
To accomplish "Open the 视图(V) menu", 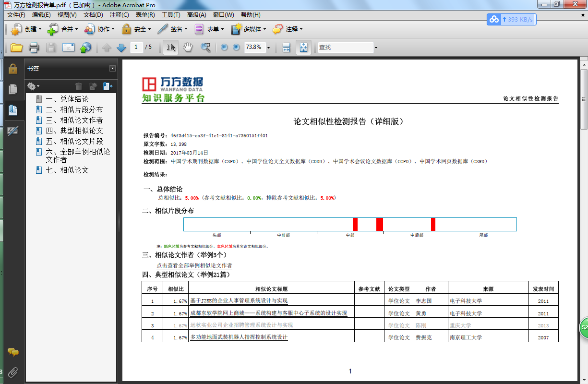I will [67, 15].
